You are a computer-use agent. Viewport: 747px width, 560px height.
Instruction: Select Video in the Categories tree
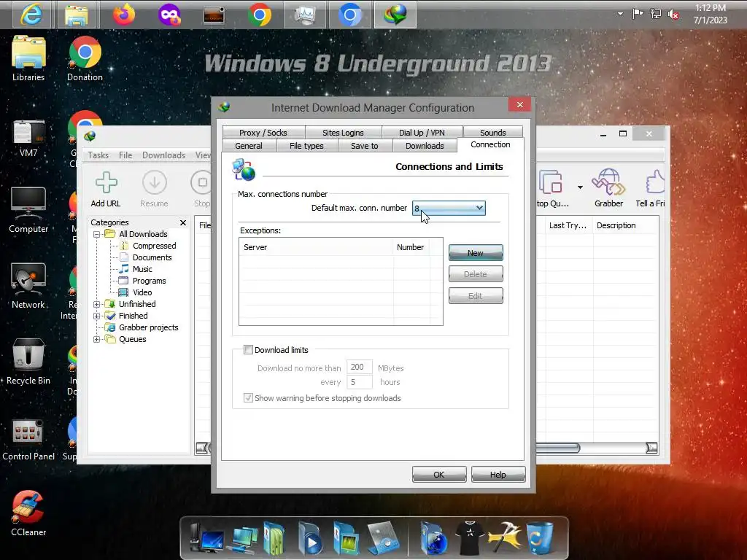coord(142,292)
